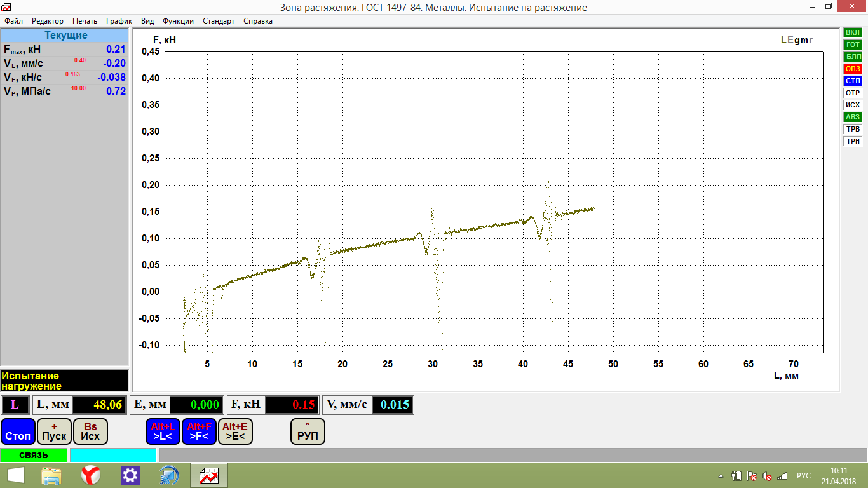Click the ВКЛ status indicator
This screenshot has width=868, height=488.
(x=853, y=32)
